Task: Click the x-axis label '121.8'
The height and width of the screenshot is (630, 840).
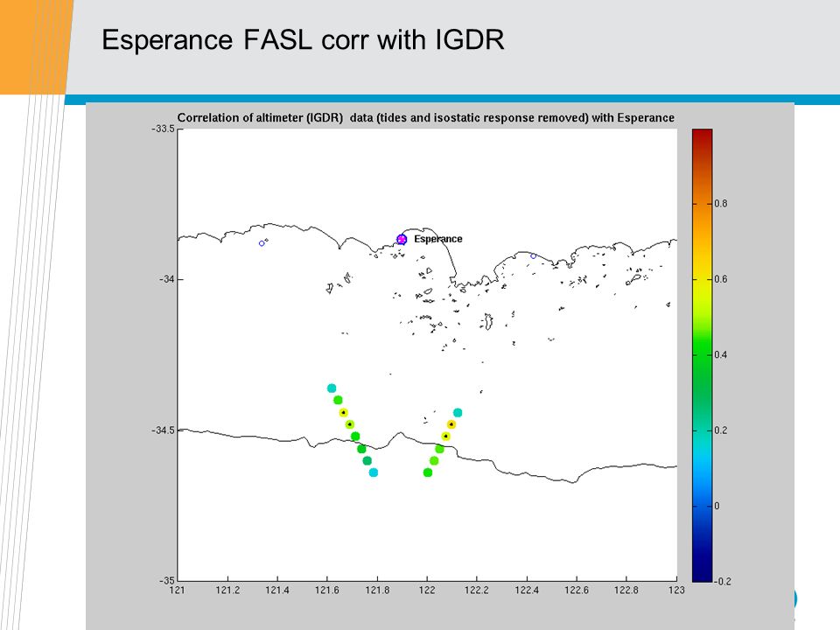Action: click(x=377, y=591)
